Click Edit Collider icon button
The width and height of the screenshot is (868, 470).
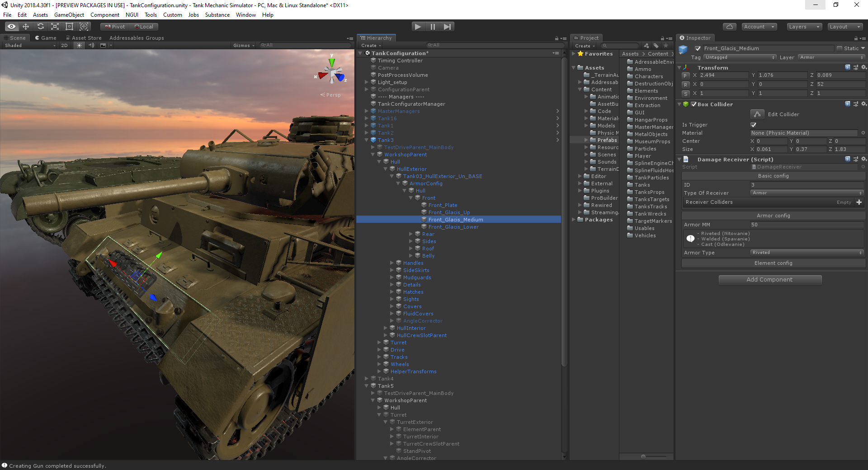(757, 114)
